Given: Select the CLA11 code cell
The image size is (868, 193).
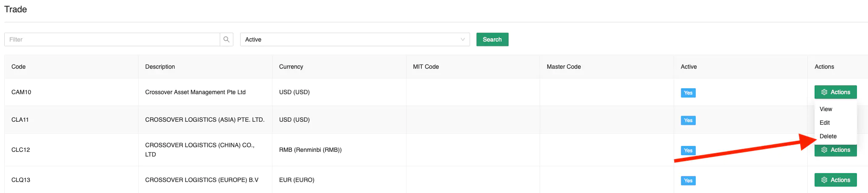Looking at the screenshot, I should click(x=20, y=120).
